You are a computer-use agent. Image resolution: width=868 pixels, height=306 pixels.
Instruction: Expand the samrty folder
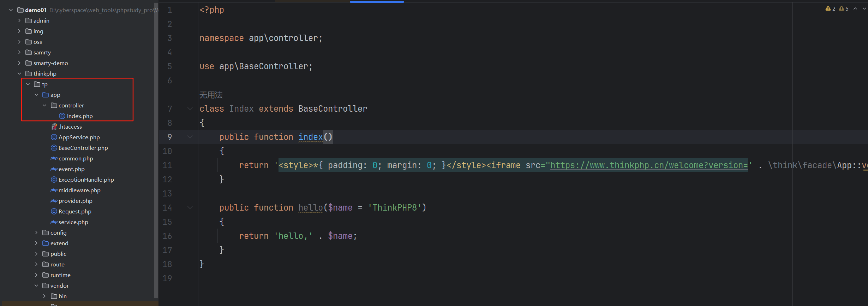[x=19, y=52]
